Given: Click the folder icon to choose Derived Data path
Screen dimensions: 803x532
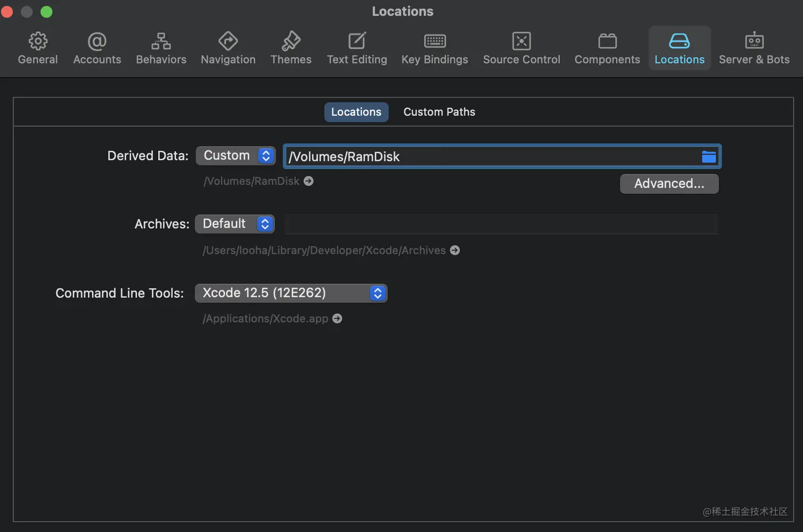Looking at the screenshot, I should click(708, 157).
